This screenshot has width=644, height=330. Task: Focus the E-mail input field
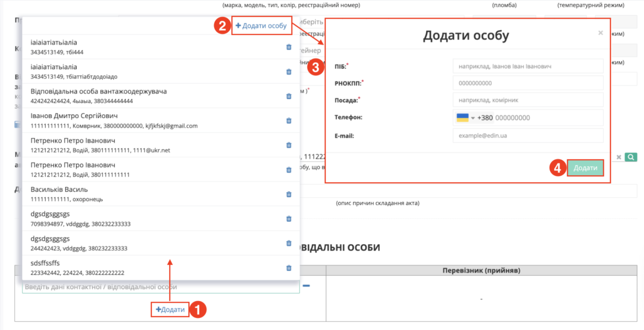pyautogui.click(x=528, y=135)
